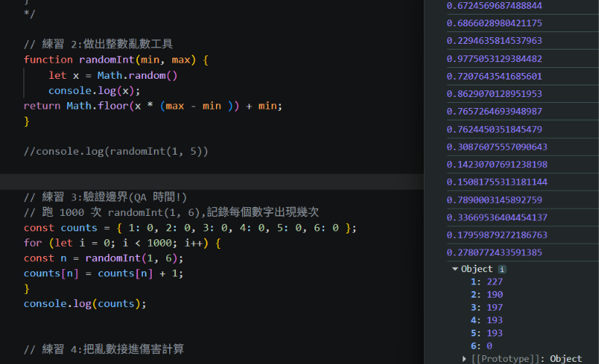This screenshot has height=364, width=599.
Task: Select the console value 0.2294635814537963
Action: (495, 41)
